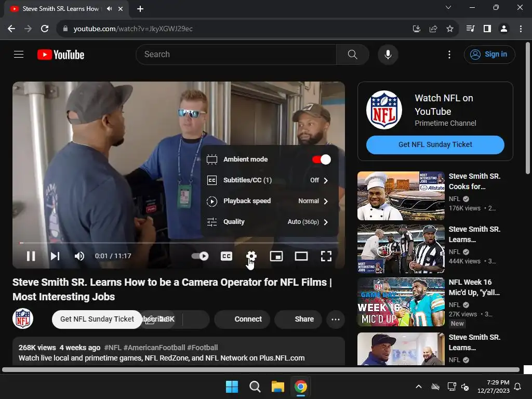Open referee Steve Smith SR. Learns thumbnail
Image resolution: width=532 pixels, height=399 pixels.
tap(401, 249)
